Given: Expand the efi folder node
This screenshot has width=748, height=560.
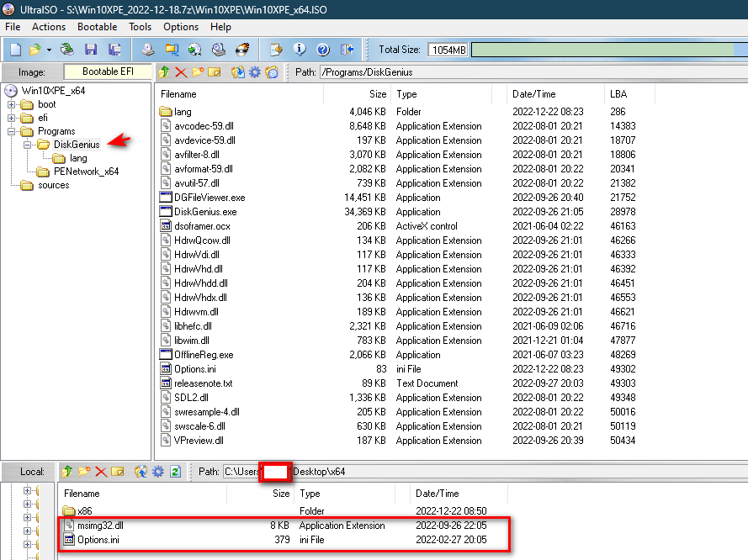Looking at the screenshot, I should (x=12, y=118).
